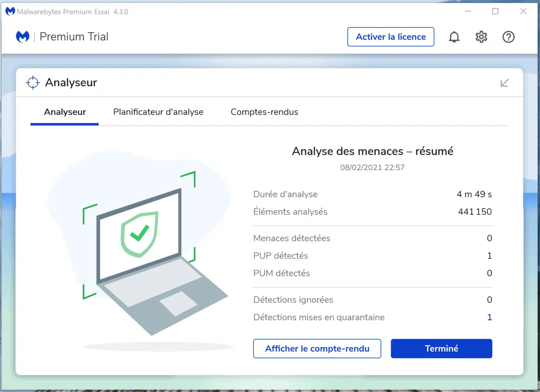Click the 4 m 49 s duration value
540x392 pixels.
(x=475, y=194)
